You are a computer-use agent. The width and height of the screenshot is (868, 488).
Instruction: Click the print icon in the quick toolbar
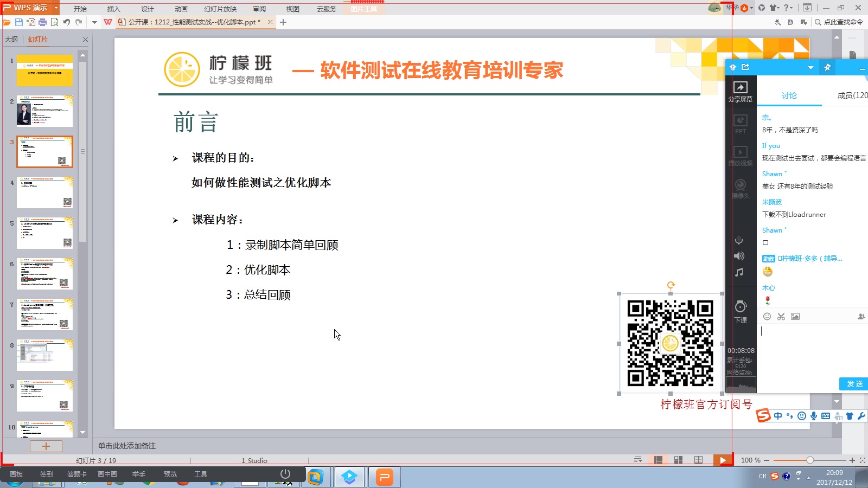coord(43,22)
